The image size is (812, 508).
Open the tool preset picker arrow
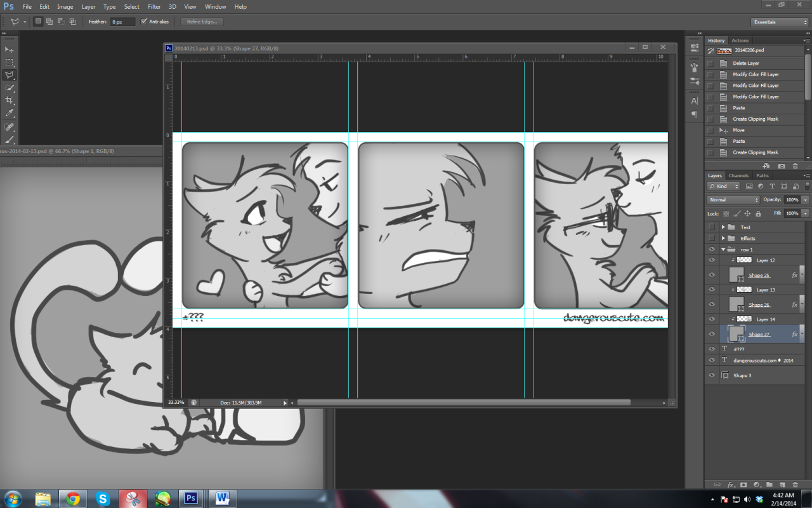pos(25,22)
